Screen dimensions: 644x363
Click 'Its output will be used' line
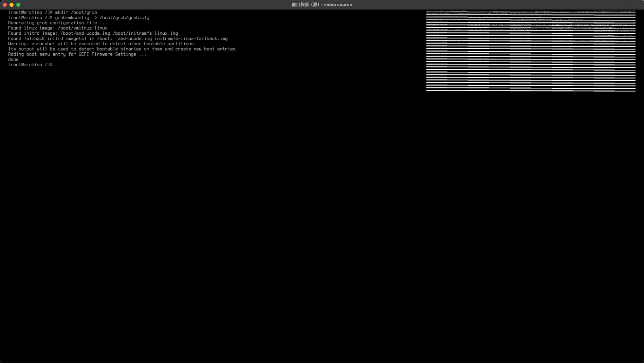tap(123, 49)
